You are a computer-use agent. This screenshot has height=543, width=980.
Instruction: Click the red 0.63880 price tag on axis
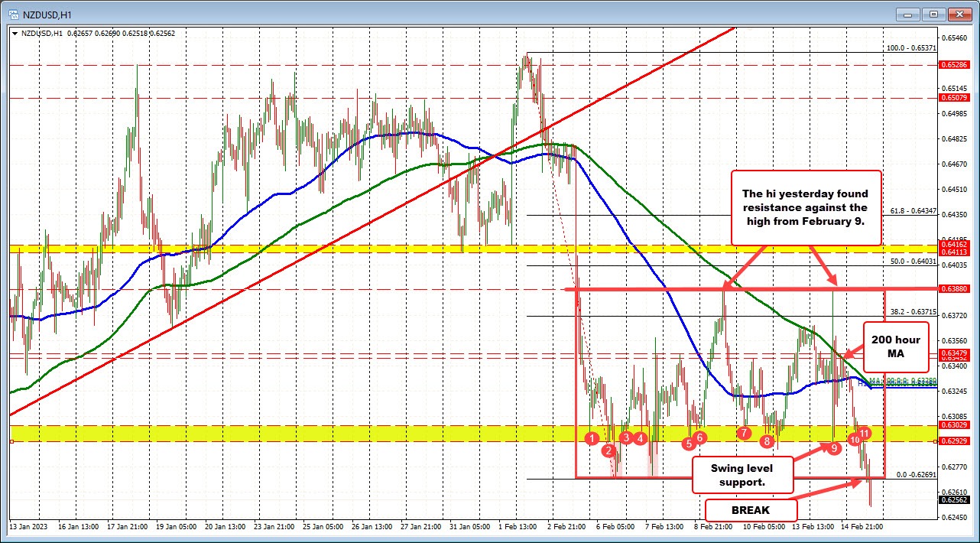tap(954, 288)
